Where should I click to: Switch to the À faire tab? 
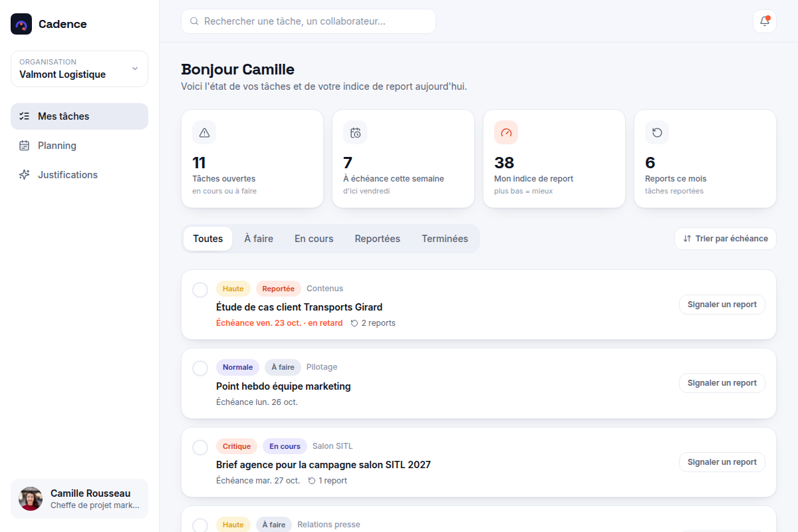[259, 239]
